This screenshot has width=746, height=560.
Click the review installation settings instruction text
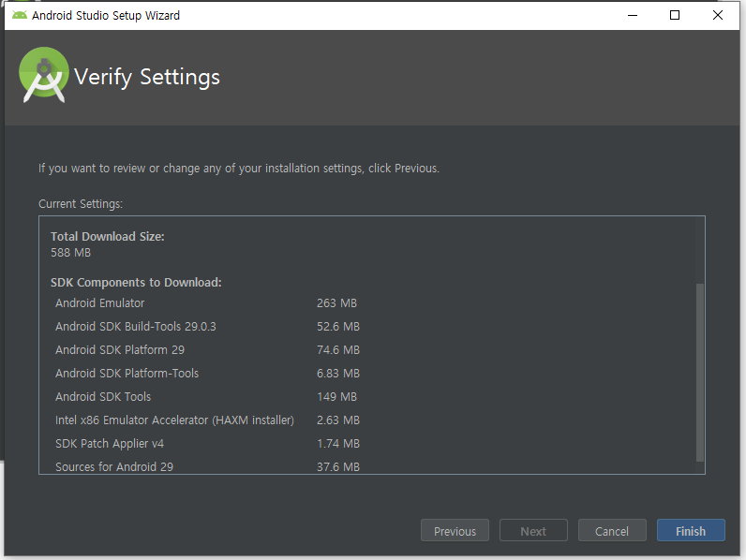point(239,169)
